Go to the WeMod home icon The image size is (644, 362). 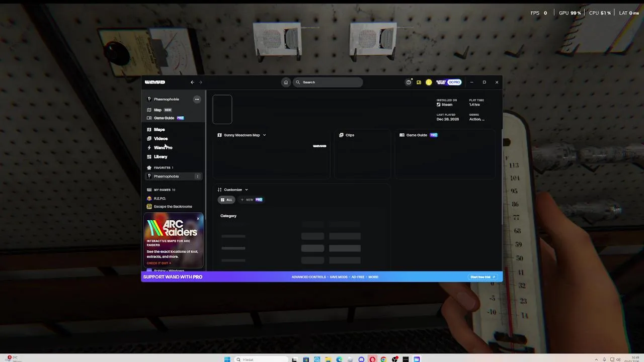click(x=286, y=82)
